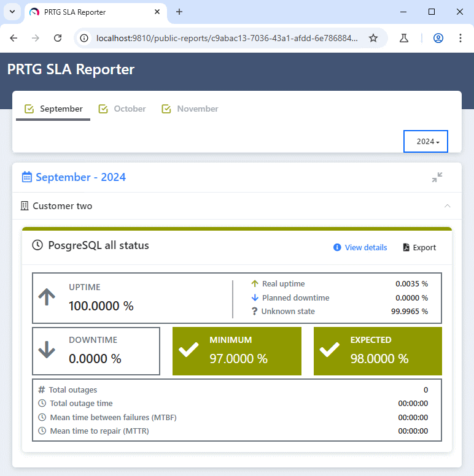This screenshot has height=476, width=474.
Task: Click the building icon beside Customer two
Action: pos(25,206)
